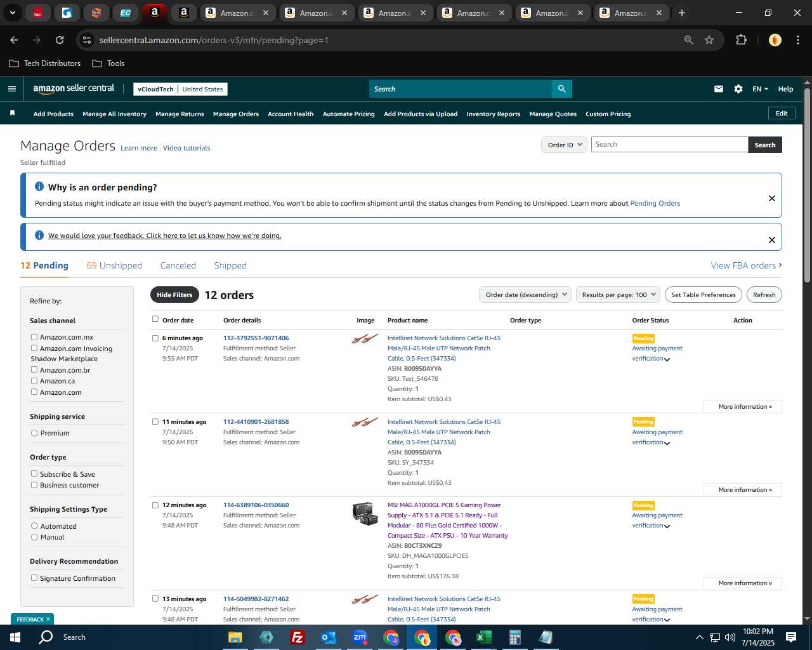Screen dimensions: 812x650
Task: Open Calculator from taskbar
Action: coord(514,637)
